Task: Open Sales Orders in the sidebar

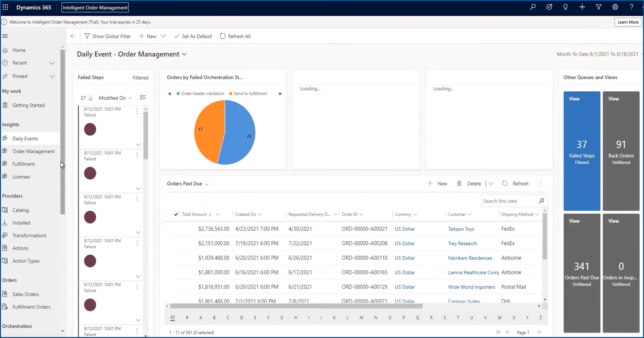Action: point(26,294)
